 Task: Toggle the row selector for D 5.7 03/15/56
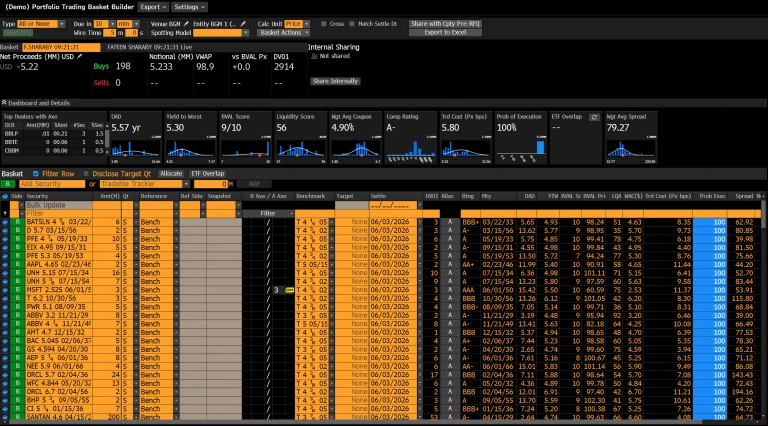(5, 230)
